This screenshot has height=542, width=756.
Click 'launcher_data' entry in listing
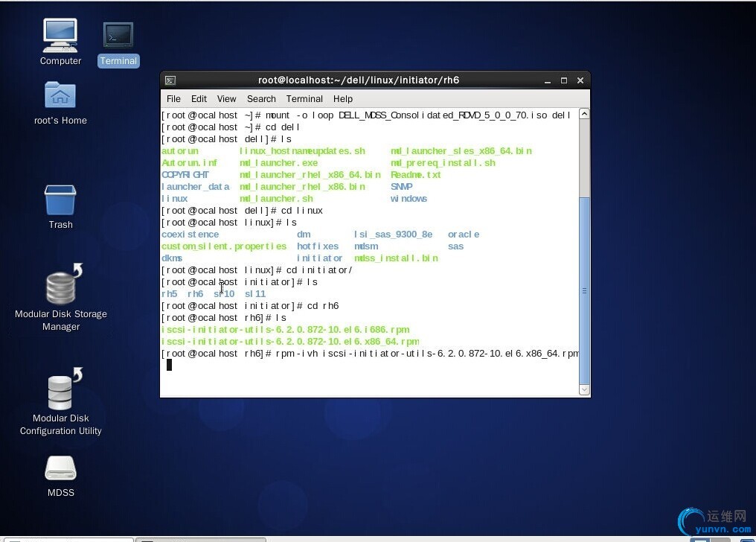196,187
